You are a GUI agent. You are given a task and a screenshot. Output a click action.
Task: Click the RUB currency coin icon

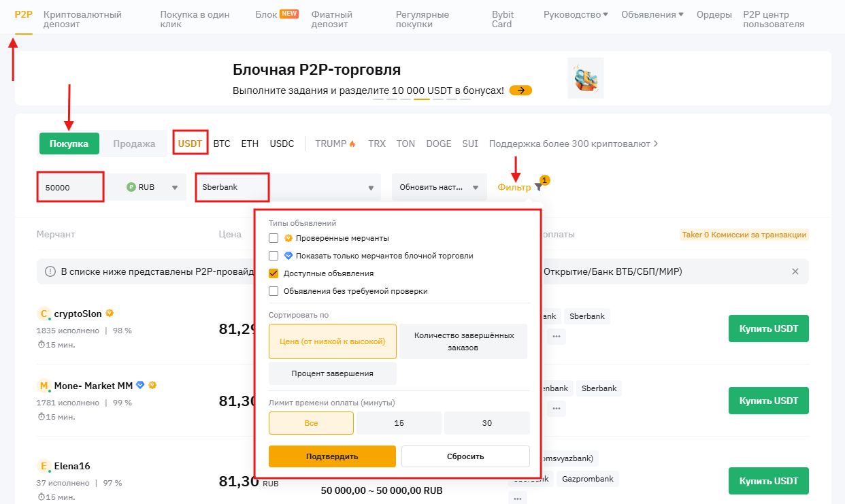[131, 187]
